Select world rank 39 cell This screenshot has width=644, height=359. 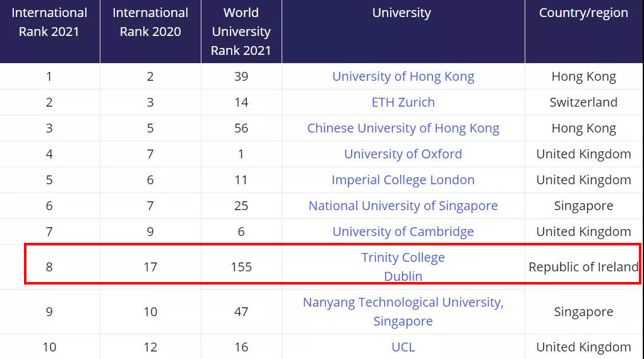click(241, 76)
